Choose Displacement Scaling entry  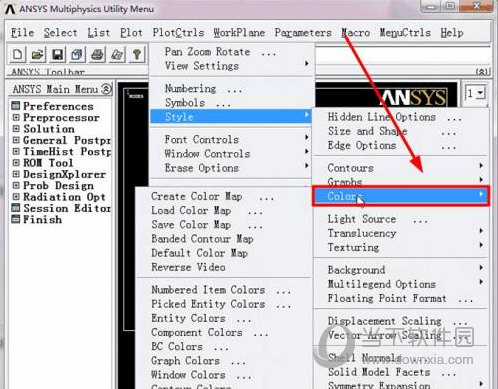click(401, 321)
